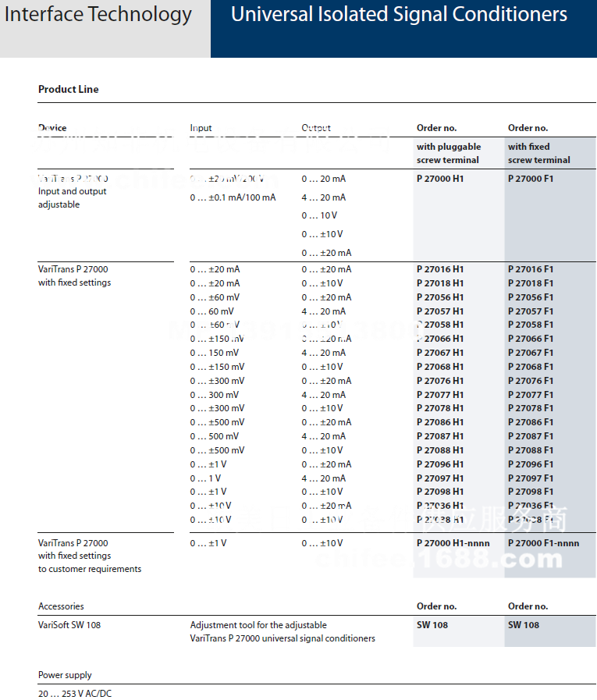
Task: Click 'Input and output adjustable' description
Action: click(73, 197)
